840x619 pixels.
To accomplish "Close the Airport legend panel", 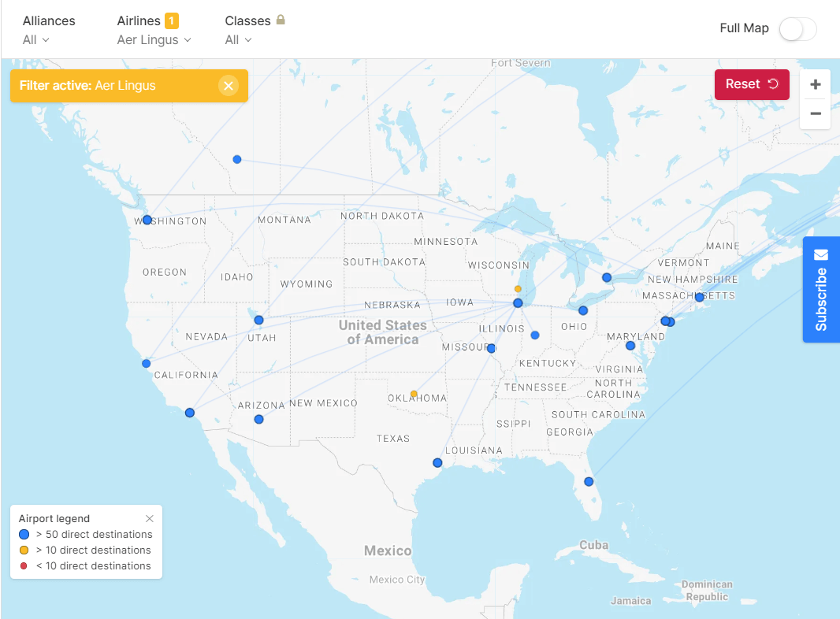I will coord(149,518).
